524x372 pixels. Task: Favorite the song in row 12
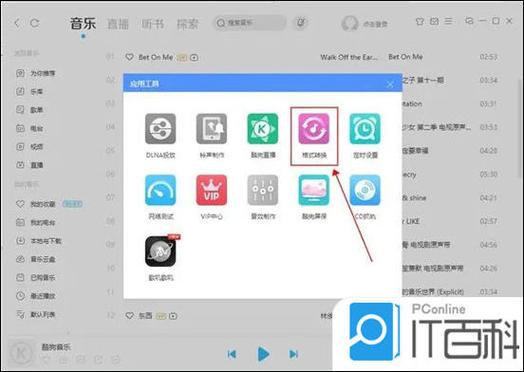pos(129,316)
